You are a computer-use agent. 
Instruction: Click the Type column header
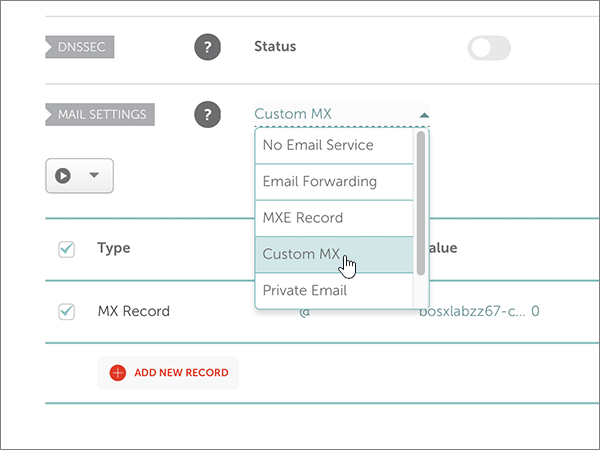(x=114, y=248)
